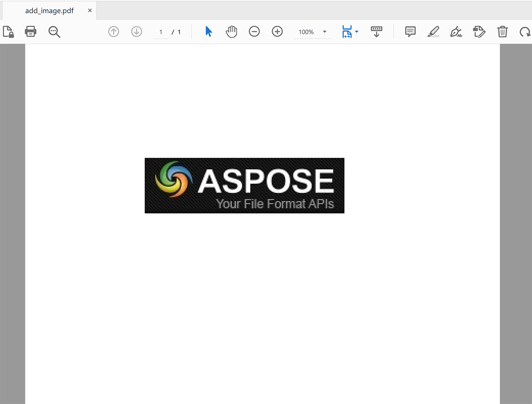
Task: Open the Add Comment sticky note tool
Action: point(410,31)
